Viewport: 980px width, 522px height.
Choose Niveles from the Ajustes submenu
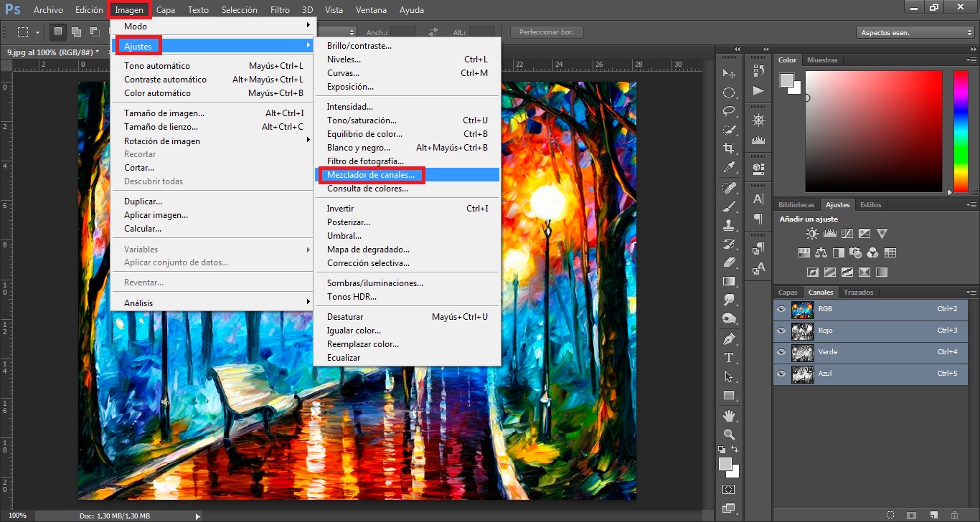tap(407, 60)
